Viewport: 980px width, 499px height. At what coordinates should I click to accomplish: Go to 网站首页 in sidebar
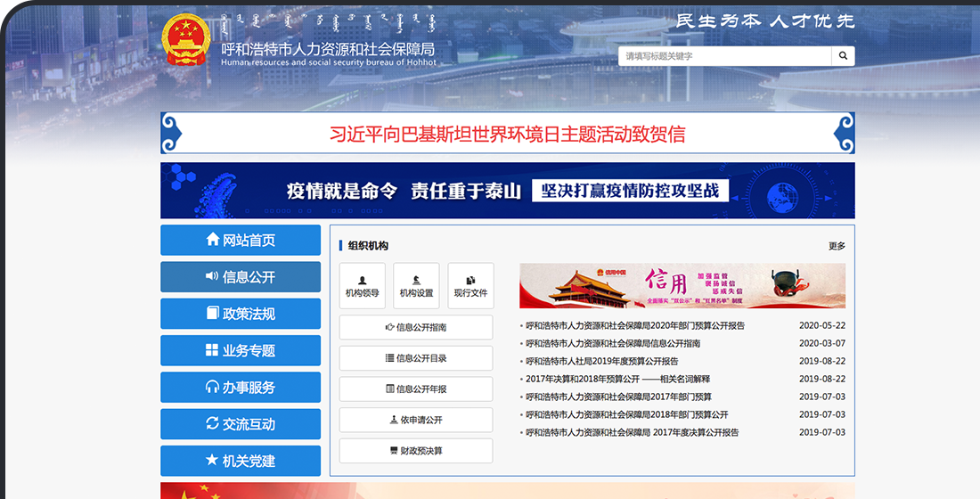point(241,240)
